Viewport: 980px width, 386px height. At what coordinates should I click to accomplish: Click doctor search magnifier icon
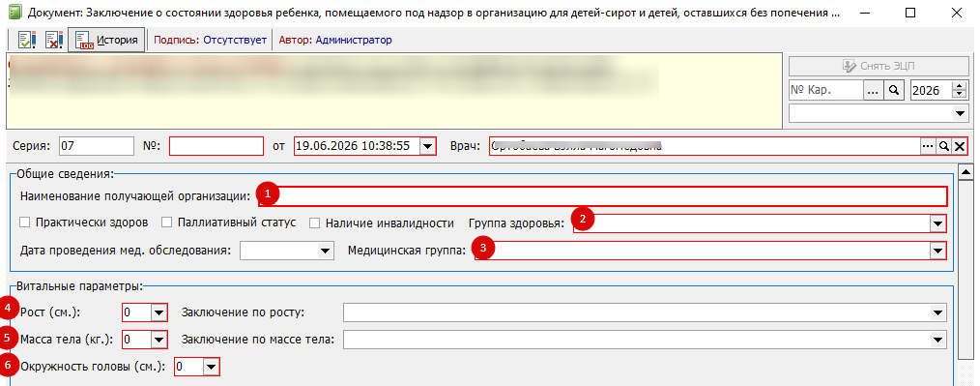tap(943, 146)
